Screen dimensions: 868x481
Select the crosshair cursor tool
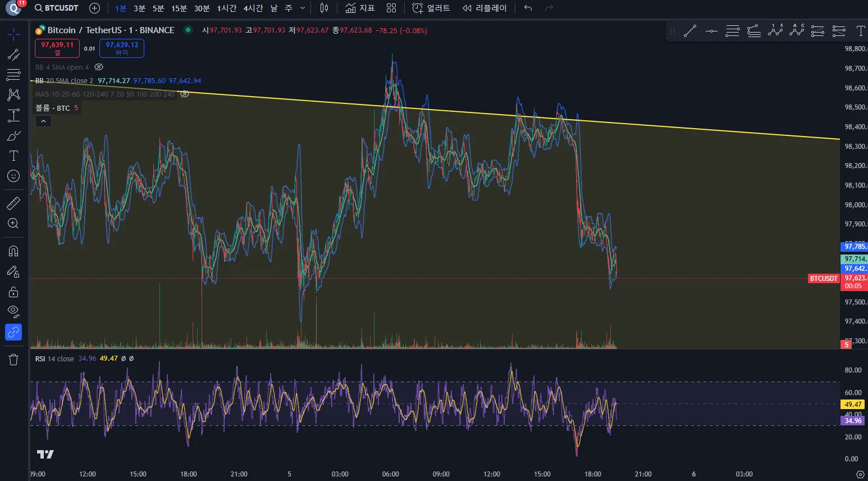13,35
